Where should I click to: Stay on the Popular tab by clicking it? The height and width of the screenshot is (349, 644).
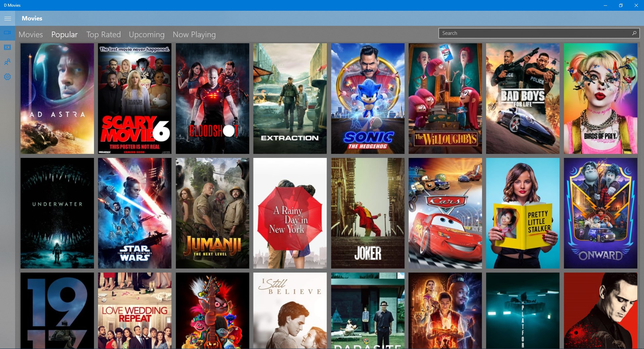64,34
